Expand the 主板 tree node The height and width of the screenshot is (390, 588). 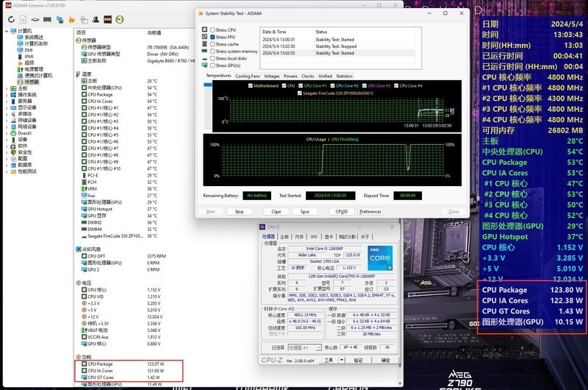tap(7, 89)
